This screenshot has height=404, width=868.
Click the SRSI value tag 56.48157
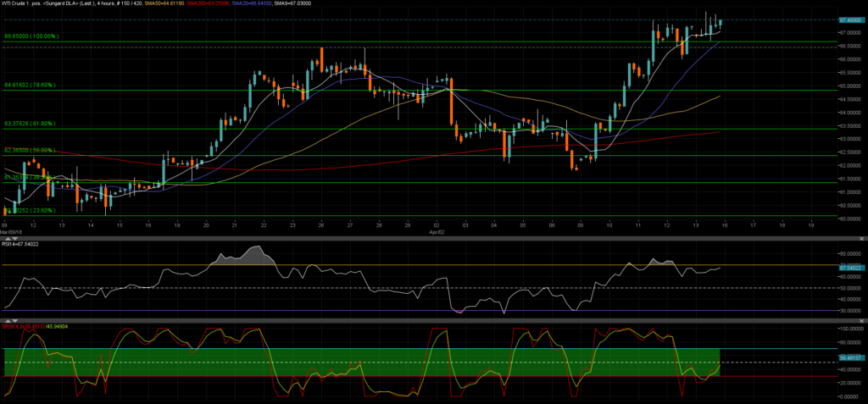851,358
